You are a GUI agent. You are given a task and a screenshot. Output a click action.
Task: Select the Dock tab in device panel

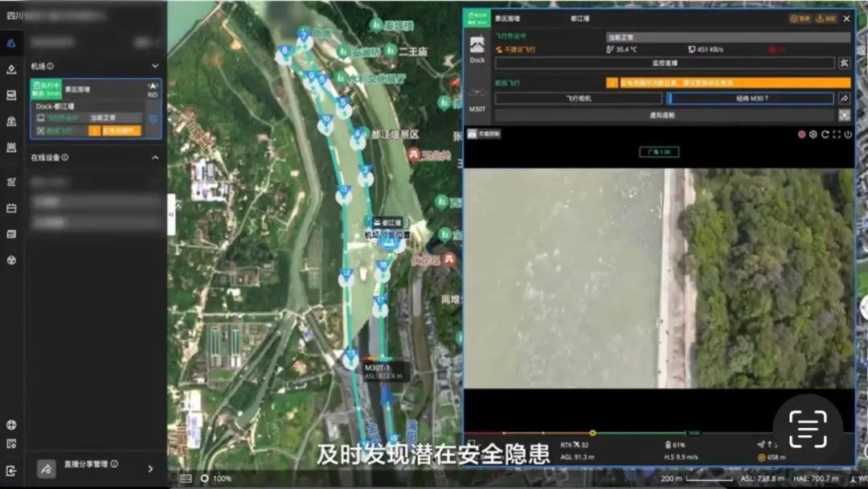point(477,49)
